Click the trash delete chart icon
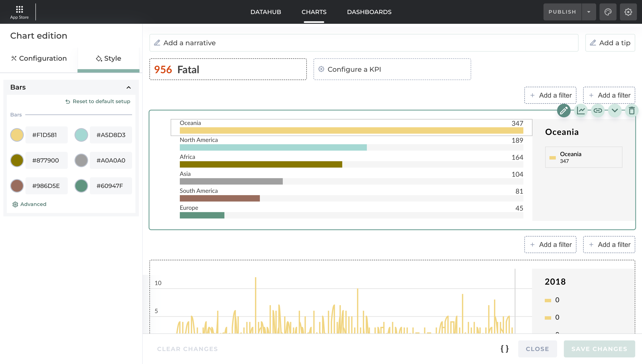Image resolution: width=642 pixels, height=364 pixels. [631, 110]
